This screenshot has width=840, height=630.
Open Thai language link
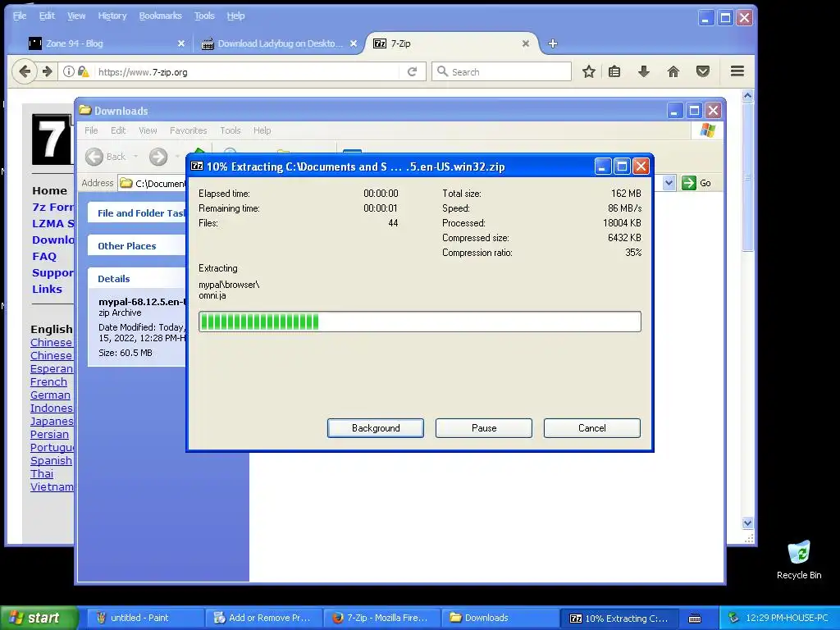point(42,473)
